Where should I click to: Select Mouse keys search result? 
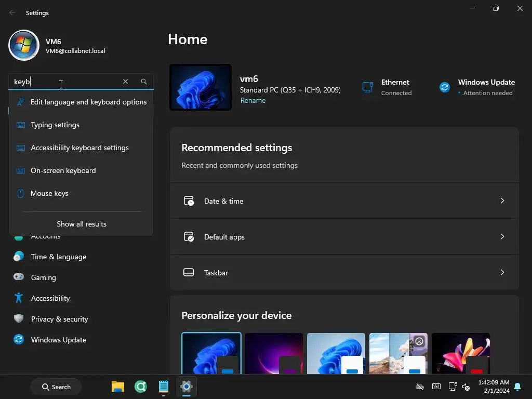81,193
